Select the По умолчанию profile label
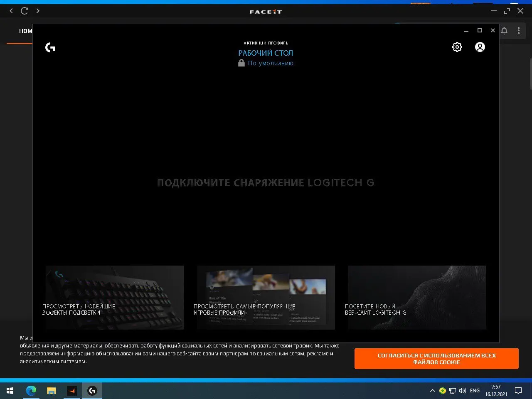The width and height of the screenshot is (532, 399). point(271,63)
